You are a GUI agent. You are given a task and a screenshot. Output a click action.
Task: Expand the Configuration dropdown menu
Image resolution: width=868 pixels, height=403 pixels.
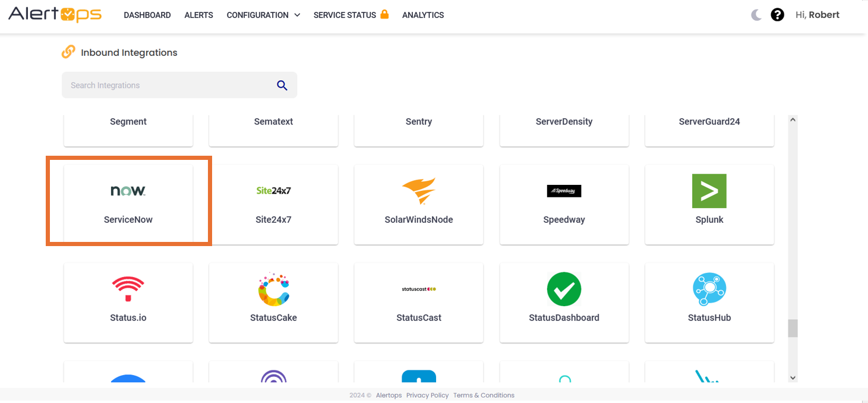tap(263, 15)
